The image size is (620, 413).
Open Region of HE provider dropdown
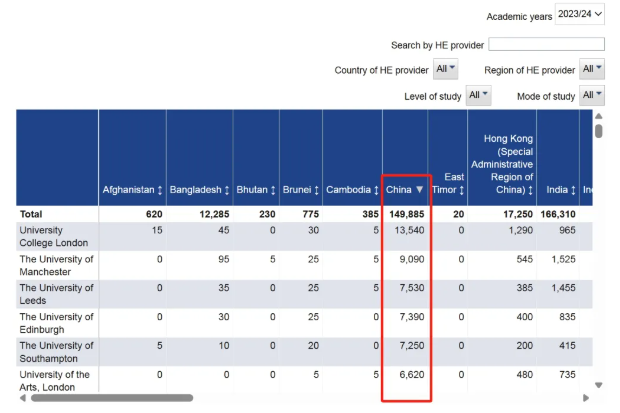[x=592, y=69]
